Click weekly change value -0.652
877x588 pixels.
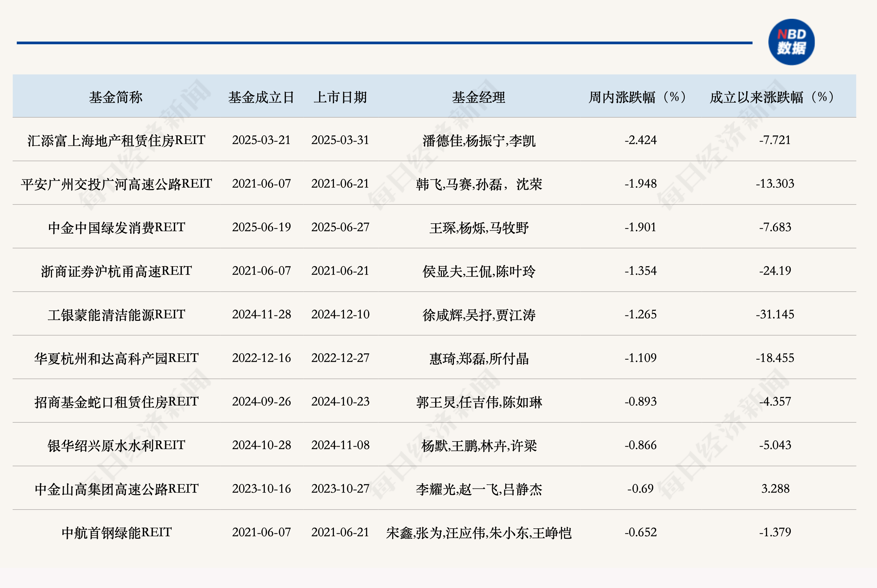click(640, 532)
